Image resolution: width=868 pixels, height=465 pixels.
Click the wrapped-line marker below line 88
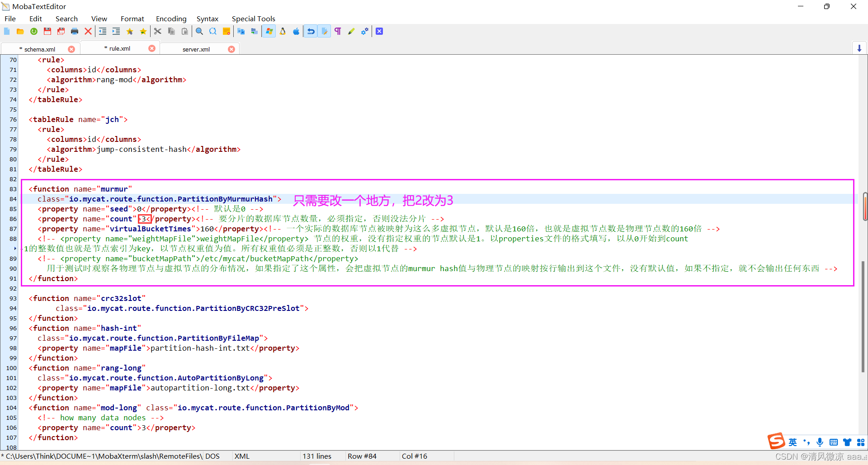tap(15, 248)
